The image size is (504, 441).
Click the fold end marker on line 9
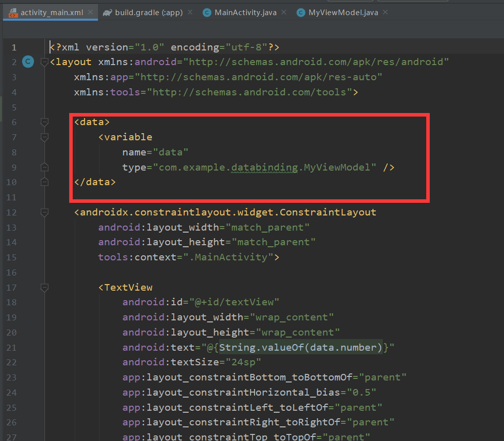44,167
